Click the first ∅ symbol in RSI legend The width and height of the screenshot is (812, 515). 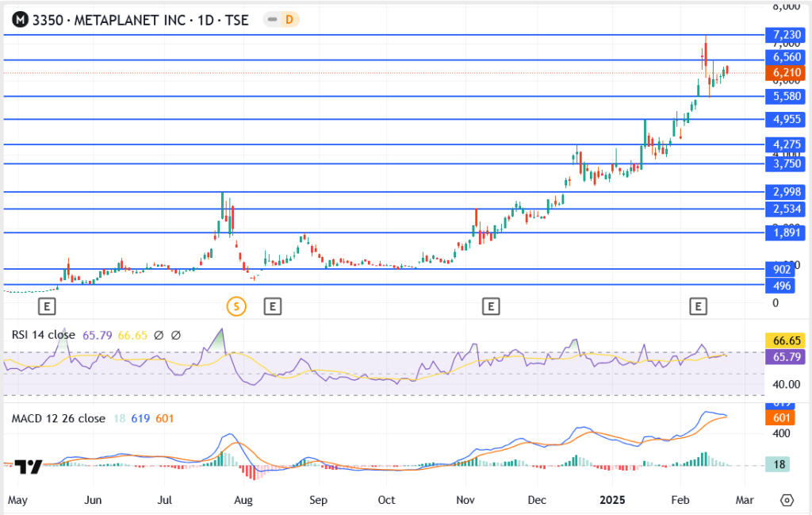tap(159, 335)
